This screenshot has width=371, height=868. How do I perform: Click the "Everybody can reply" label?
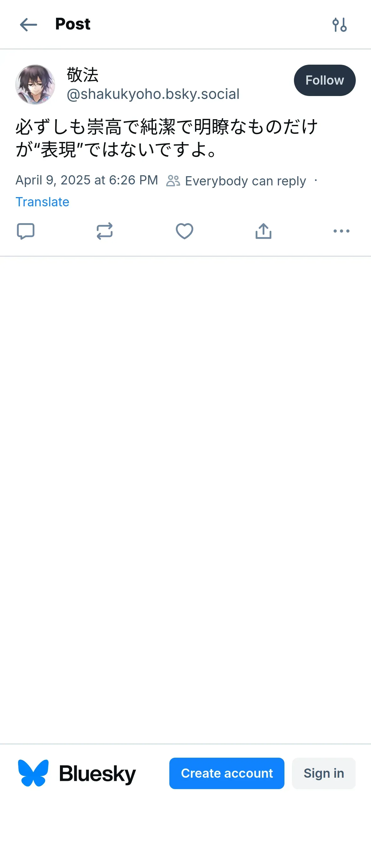[x=245, y=181]
